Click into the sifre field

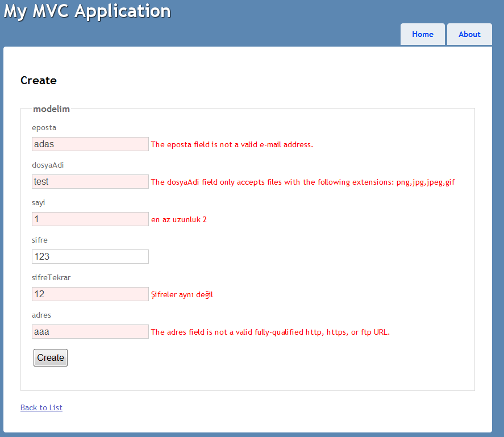(90, 257)
